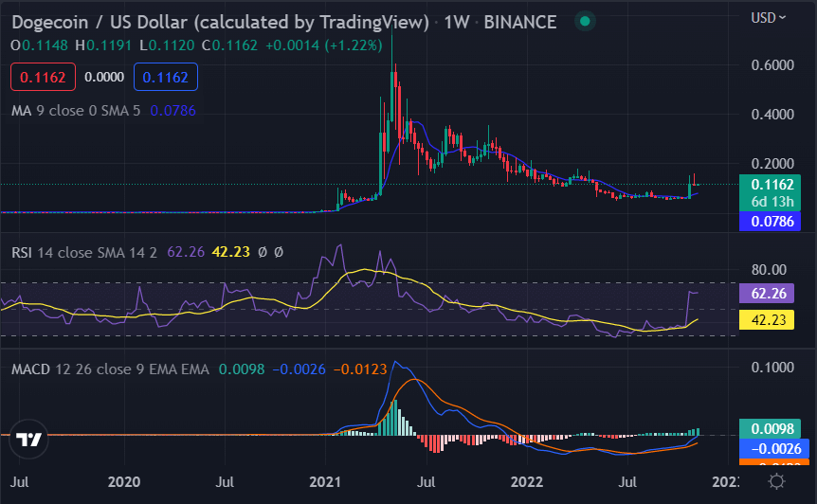Click the MACD histogram value 0.0098 in legend
This screenshot has width=817, height=504.
click(x=242, y=369)
